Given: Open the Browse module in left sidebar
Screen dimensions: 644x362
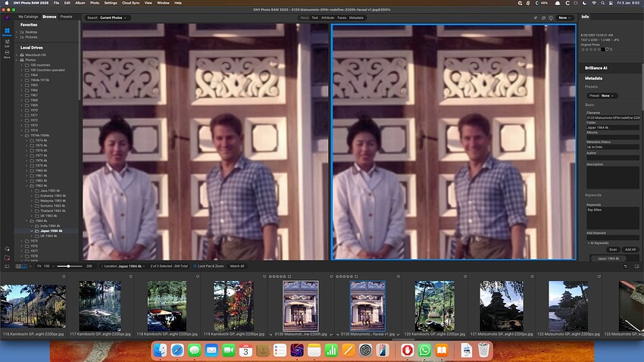Looking at the screenshot, I should 7,32.
